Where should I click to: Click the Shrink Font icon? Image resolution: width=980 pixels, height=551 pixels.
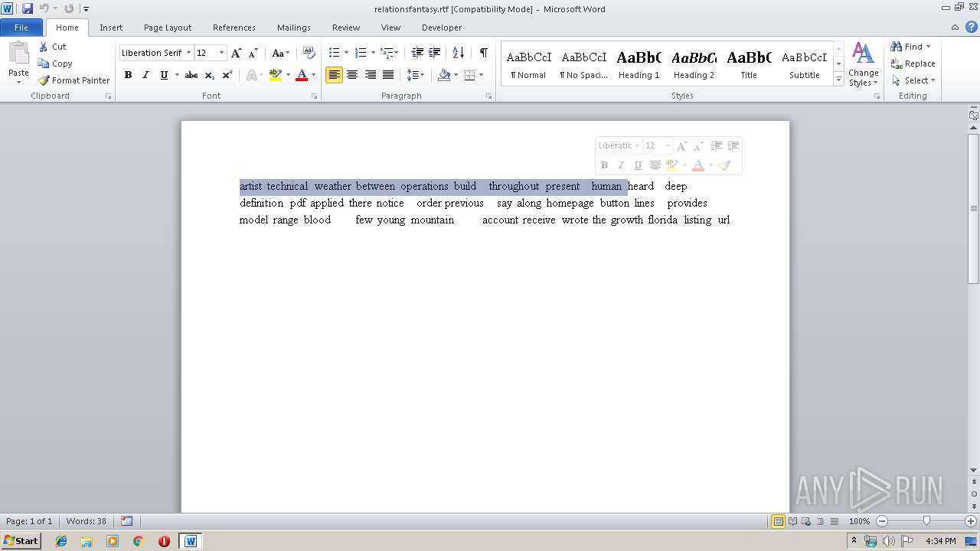click(253, 53)
